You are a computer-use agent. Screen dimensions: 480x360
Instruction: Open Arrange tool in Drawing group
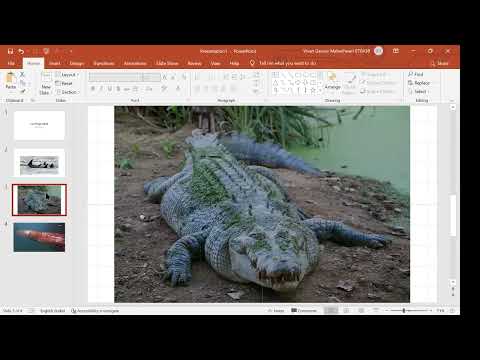pos(332,81)
